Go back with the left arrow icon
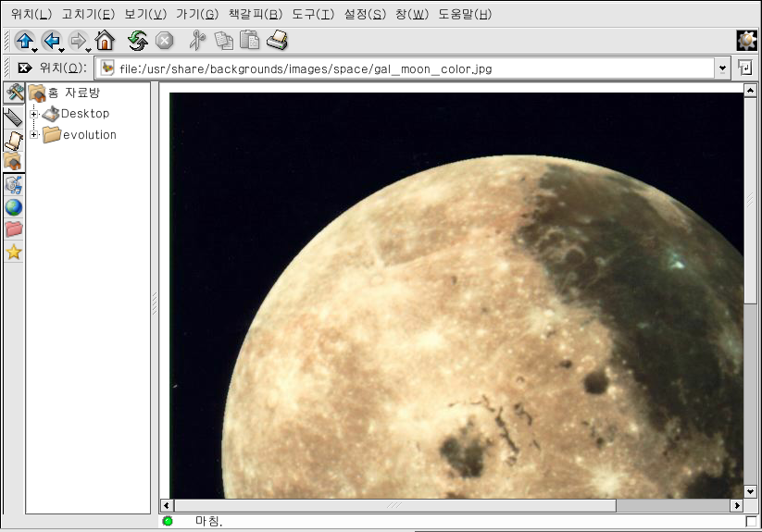This screenshot has height=532, width=762. click(x=51, y=40)
